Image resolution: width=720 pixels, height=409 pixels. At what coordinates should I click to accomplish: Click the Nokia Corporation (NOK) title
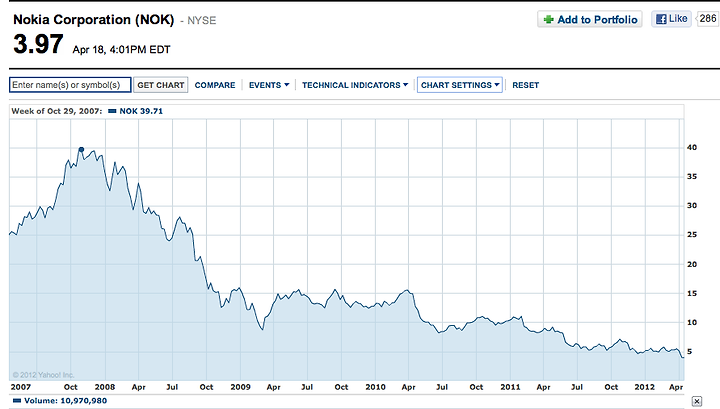point(94,20)
